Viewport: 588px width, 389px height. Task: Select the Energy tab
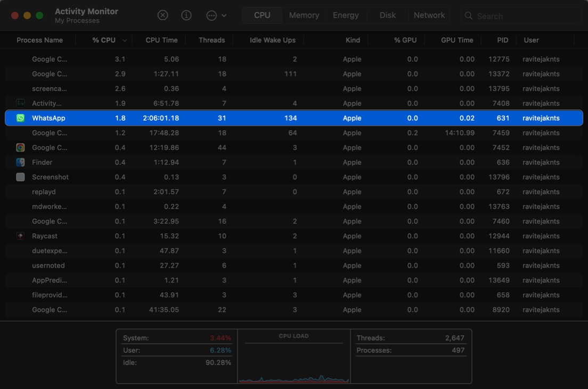click(346, 15)
